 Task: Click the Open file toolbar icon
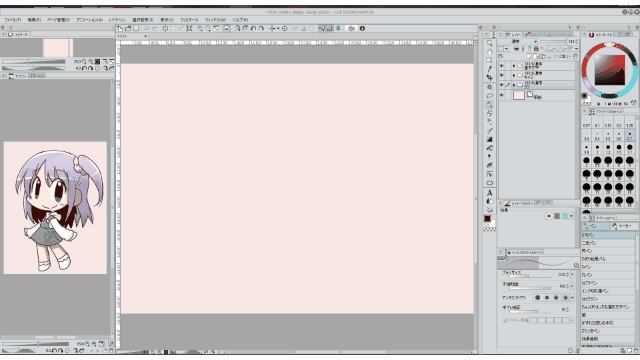click(x=128, y=29)
